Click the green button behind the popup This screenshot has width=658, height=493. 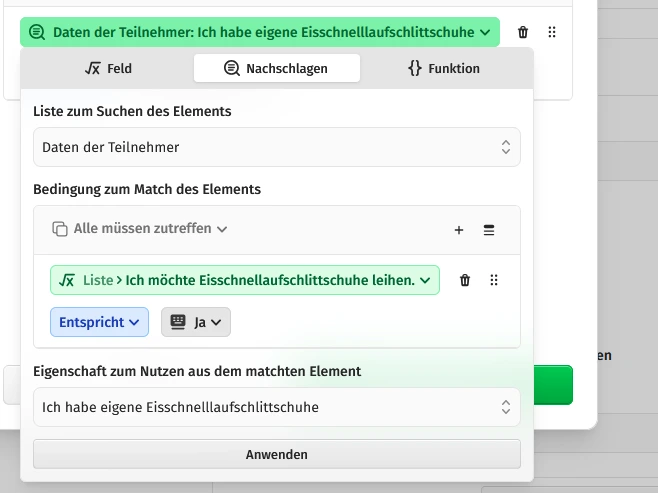(553, 385)
